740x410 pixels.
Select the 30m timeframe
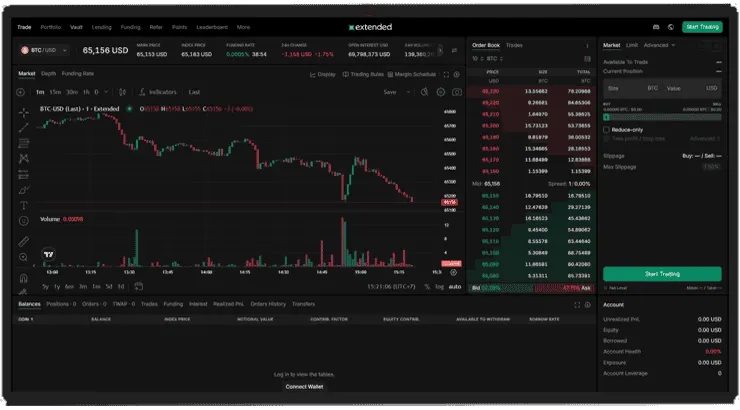72,92
